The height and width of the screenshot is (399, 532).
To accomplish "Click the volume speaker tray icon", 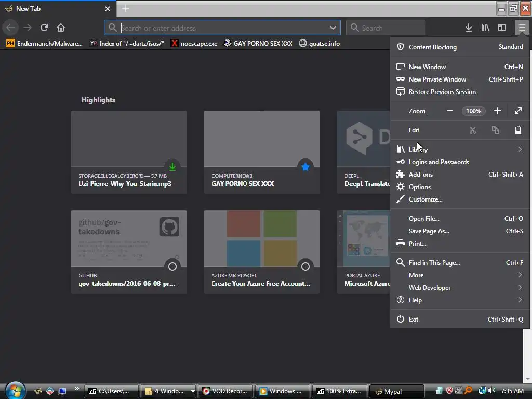I will pos(492,391).
